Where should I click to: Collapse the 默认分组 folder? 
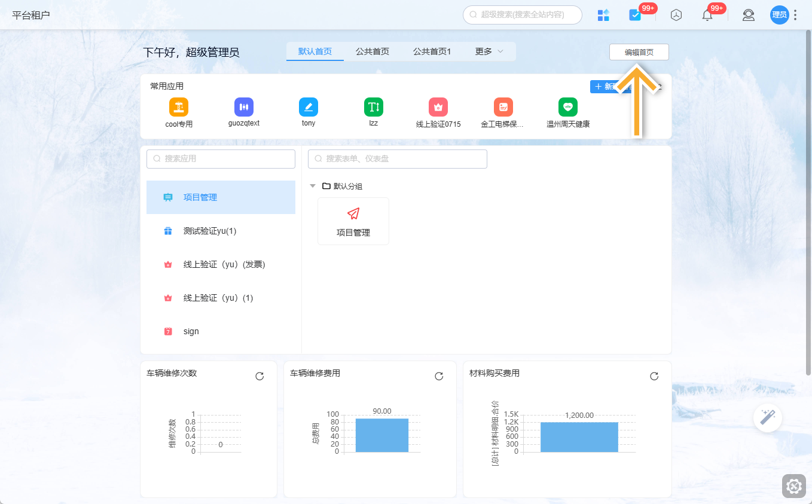(312, 186)
